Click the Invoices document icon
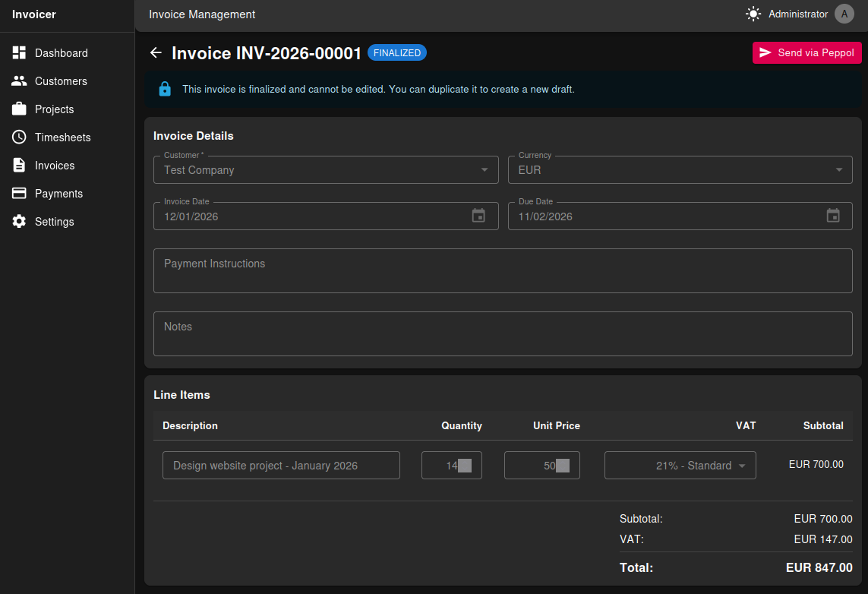 (x=19, y=165)
